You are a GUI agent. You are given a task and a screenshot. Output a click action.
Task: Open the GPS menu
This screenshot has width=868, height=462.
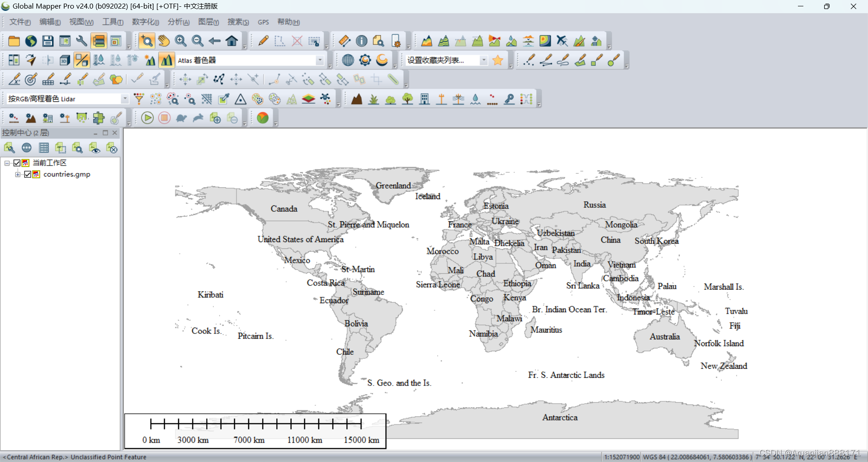pyautogui.click(x=263, y=22)
